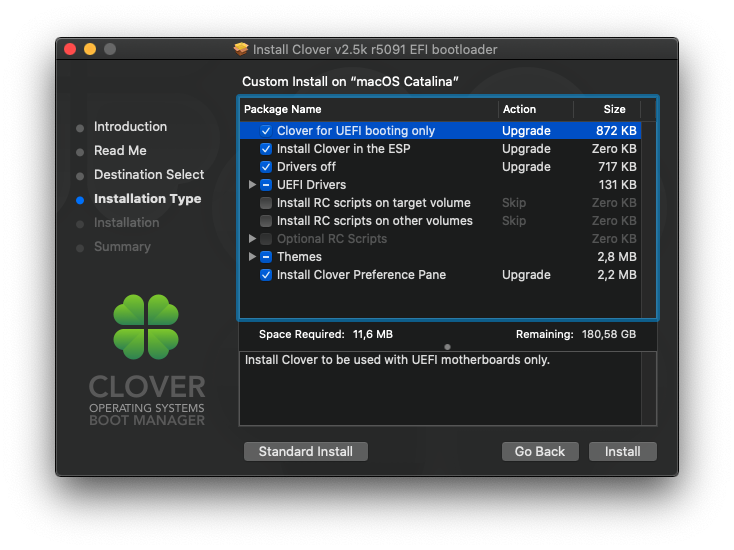Enable Install RC scripts on other volumes

[x=265, y=221]
